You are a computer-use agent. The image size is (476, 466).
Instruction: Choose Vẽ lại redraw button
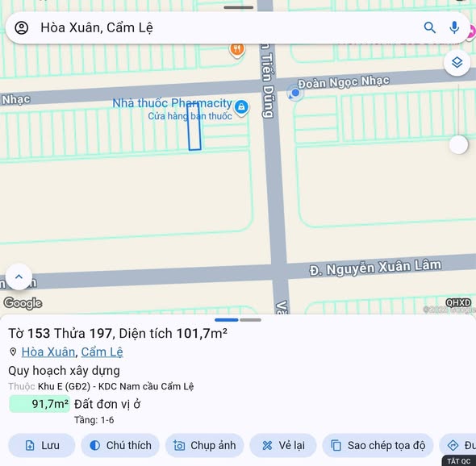pos(283,445)
